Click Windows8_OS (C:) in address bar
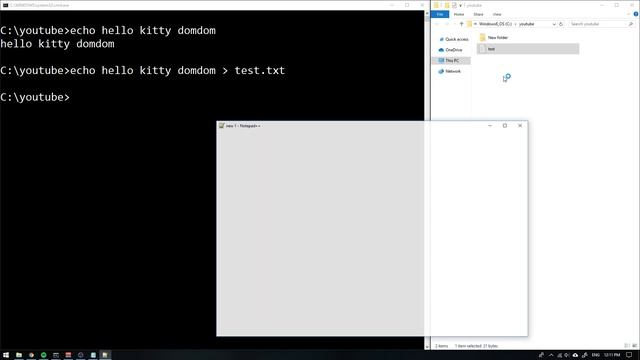640x360 pixels. [x=495, y=24]
